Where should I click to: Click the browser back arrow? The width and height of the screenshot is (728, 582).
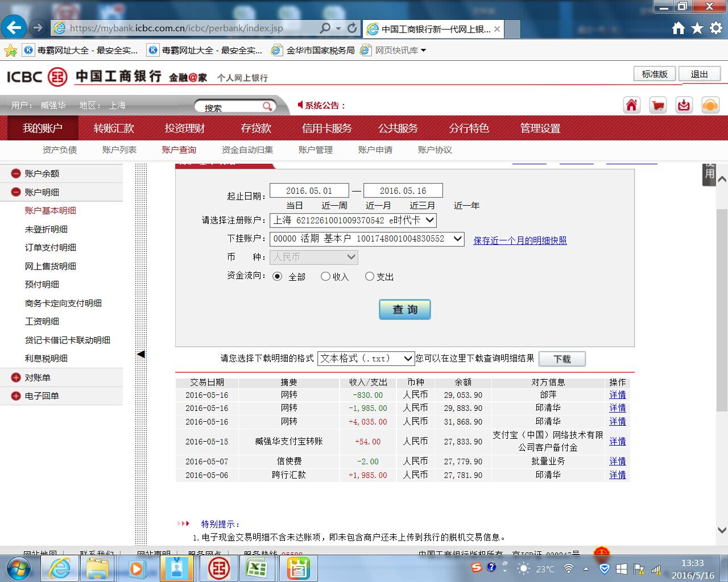tap(14, 27)
